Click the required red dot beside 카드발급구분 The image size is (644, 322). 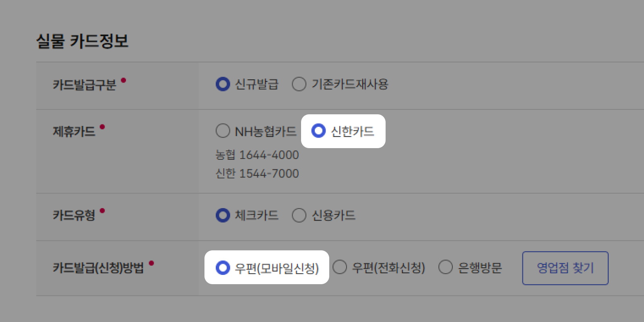point(124,80)
